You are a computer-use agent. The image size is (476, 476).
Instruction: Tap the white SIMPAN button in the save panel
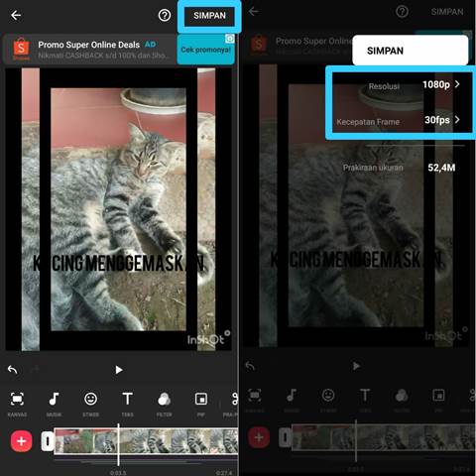click(x=411, y=51)
